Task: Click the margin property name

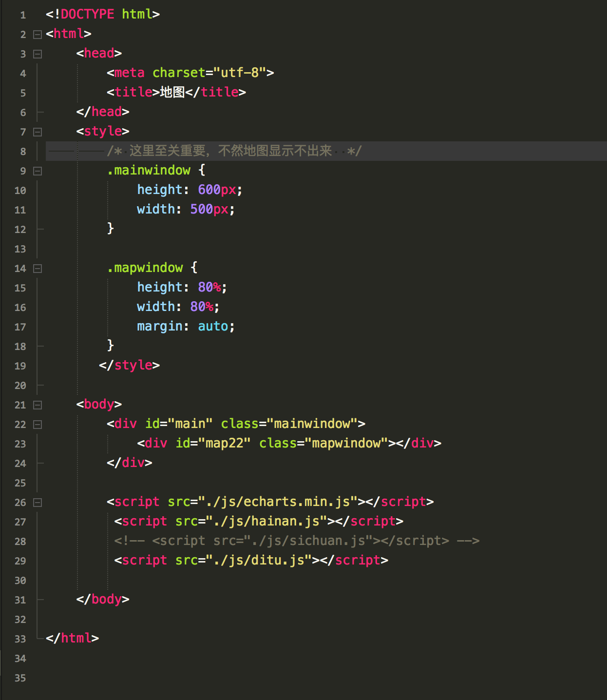Action: tap(160, 326)
